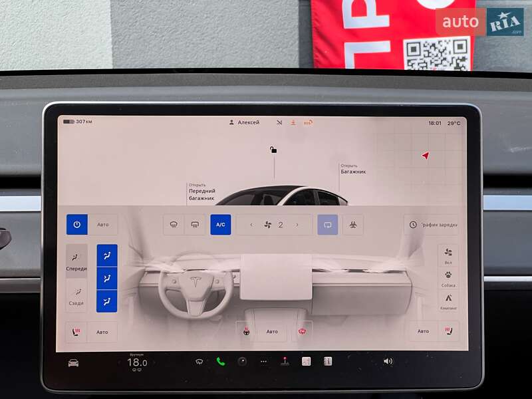Toggle the A/C on or off
Screen dimensions: 532x399
coord(220,224)
